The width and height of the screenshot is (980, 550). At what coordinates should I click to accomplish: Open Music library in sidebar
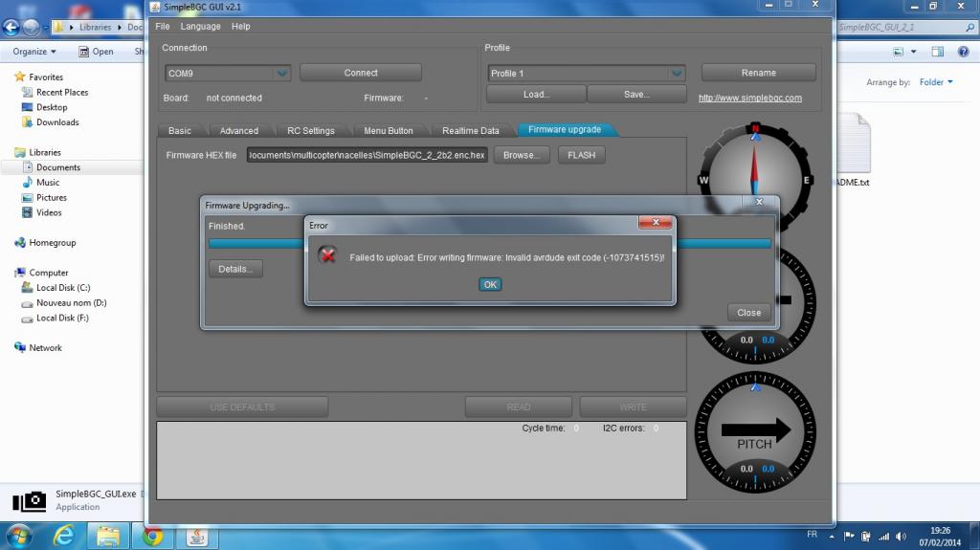(40, 182)
